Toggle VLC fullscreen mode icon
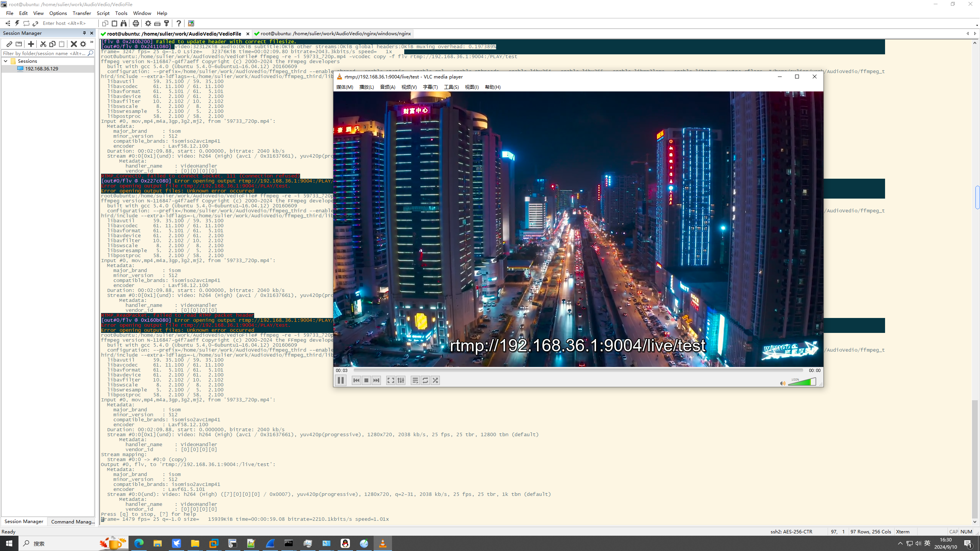This screenshot has width=980, height=551. 390,380
